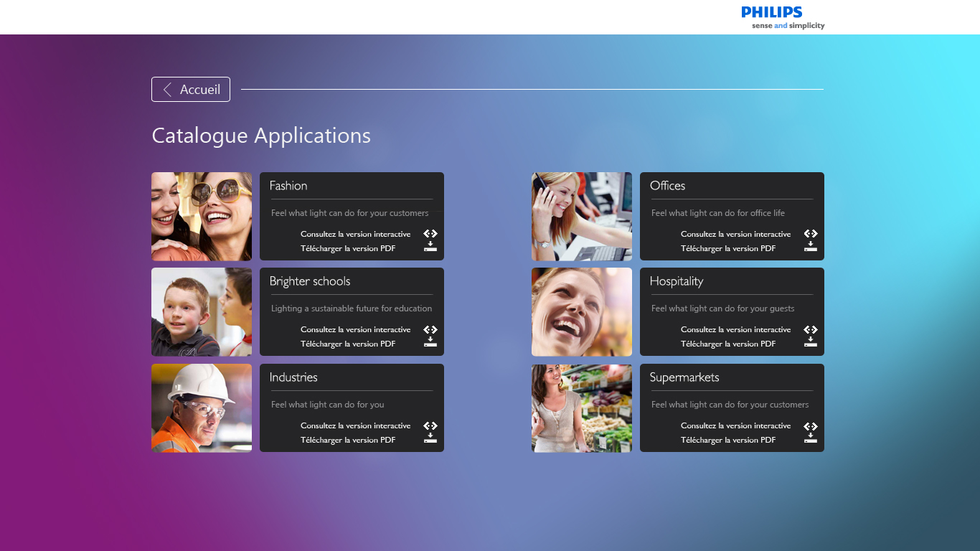This screenshot has height=551, width=980.
Task: Open 'Consultez la version interactive' for Hospitality
Action: [x=736, y=329]
